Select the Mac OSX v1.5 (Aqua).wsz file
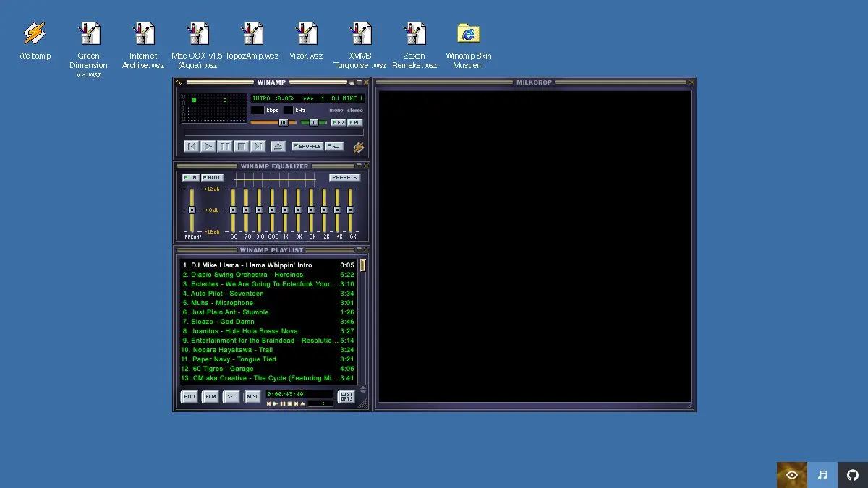Screen dimensions: 868x488 tap(197, 45)
